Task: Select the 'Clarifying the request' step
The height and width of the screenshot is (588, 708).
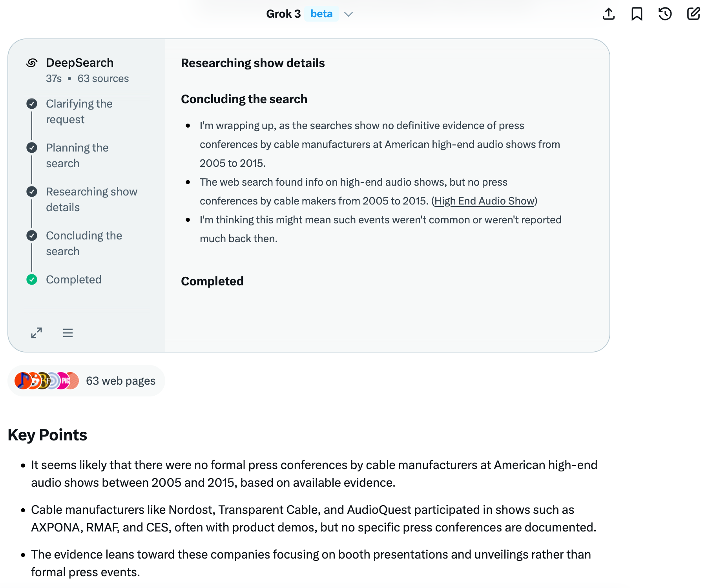Action: pyautogui.click(x=79, y=111)
